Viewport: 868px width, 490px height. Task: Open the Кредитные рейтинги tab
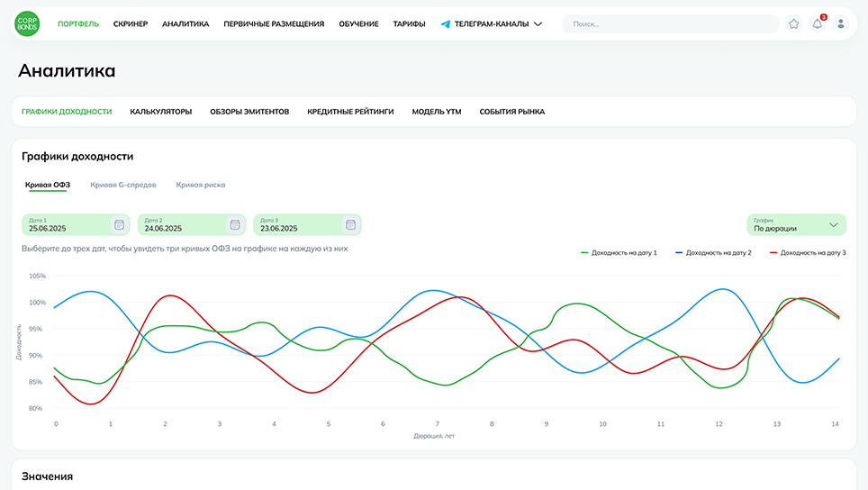point(350,112)
